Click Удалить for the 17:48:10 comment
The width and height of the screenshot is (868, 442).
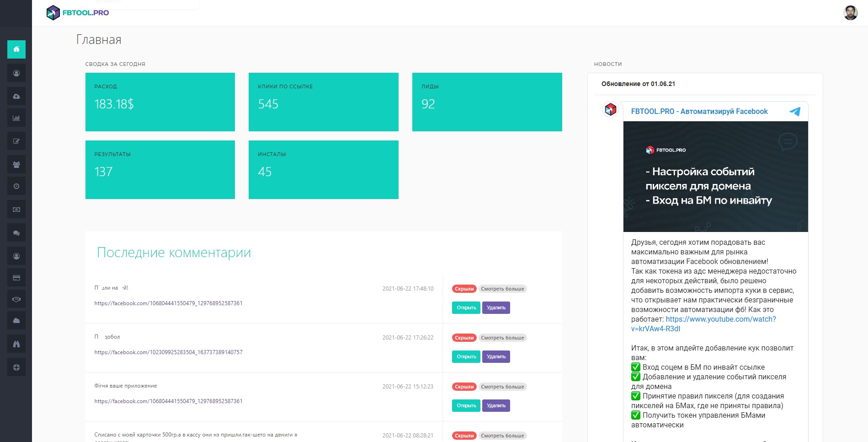(x=496, y=307)
